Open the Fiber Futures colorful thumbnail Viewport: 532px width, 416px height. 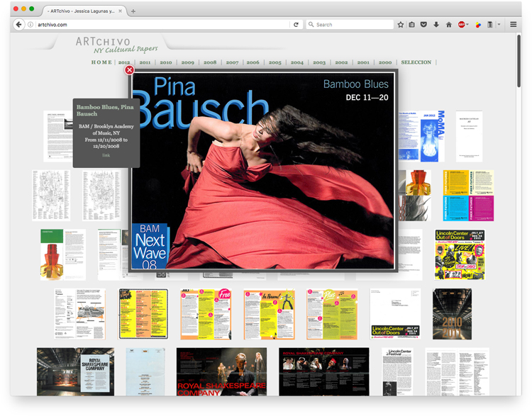[x=468, y=196]
